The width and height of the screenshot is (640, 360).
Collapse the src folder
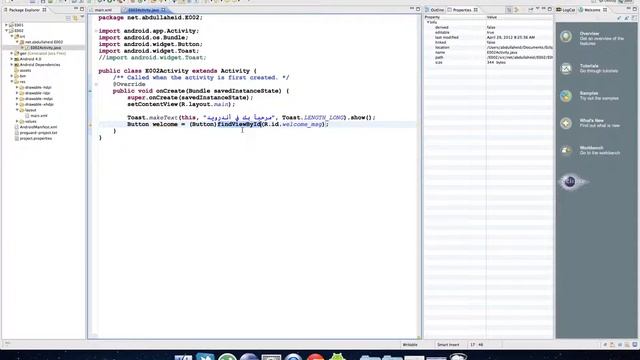tap(12, 36)
